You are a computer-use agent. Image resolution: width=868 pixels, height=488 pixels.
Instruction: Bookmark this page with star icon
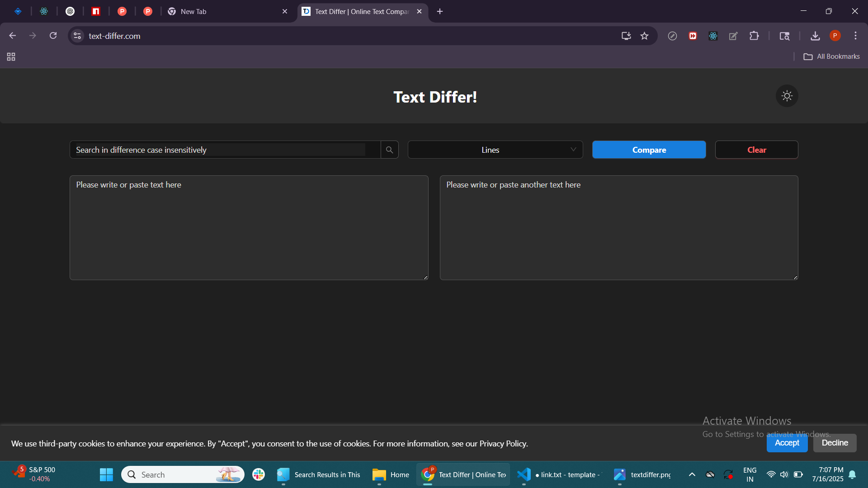coord(644,36)
